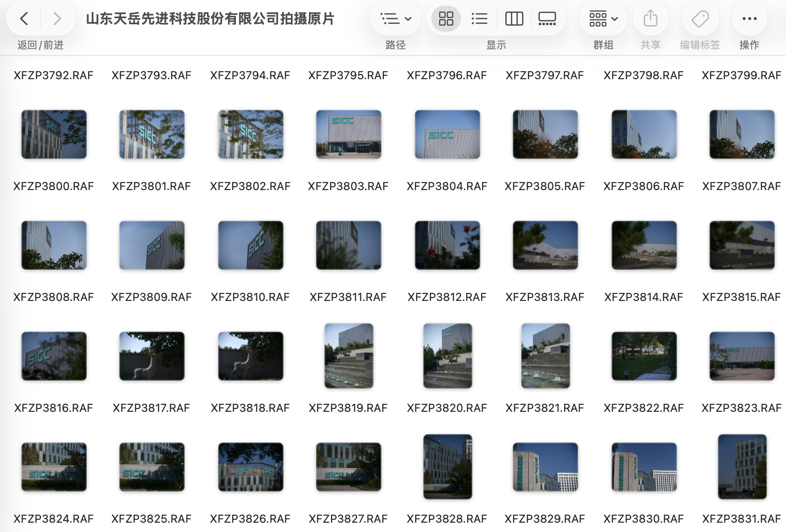Select the XFZP3810.RAF thumbnail
Image resolution: width=786 pixels, height=532 pixels.
251,246
